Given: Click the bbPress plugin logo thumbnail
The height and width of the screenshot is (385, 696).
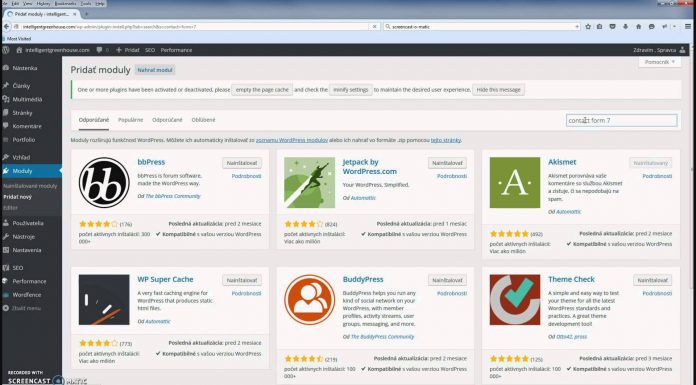Looking at the screenshot, I should point(104,183).
